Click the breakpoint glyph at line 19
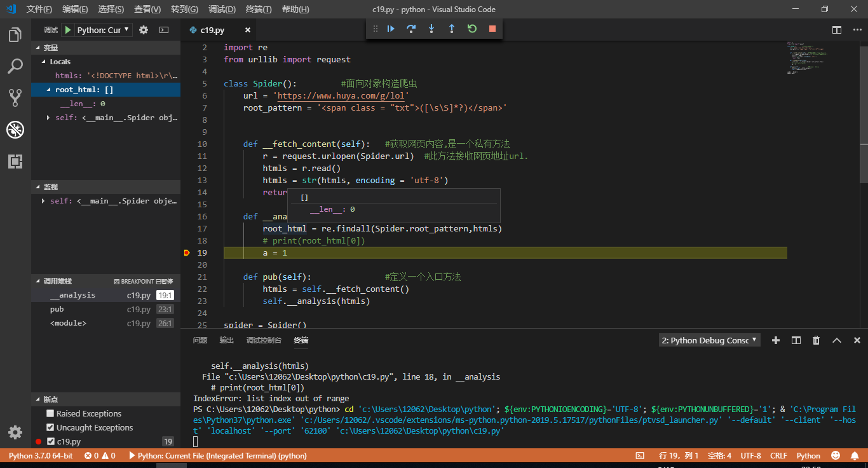The image size is (868, 468). [186, 252]
